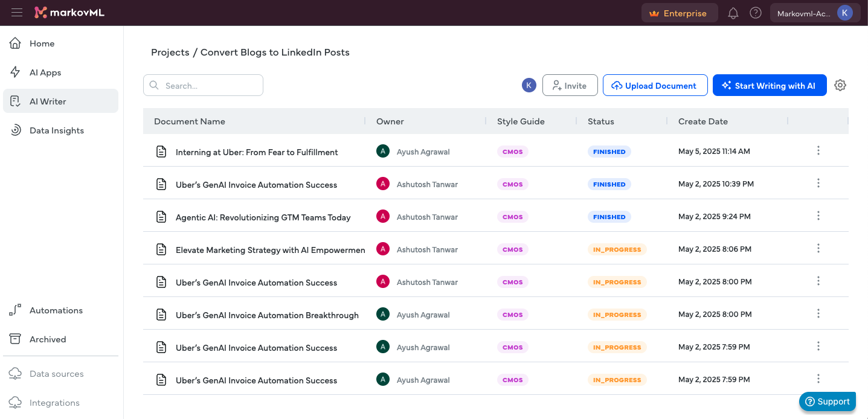This screenshot has height=419, width=868.
Task: Click the markovML logo
Action: 69,13
